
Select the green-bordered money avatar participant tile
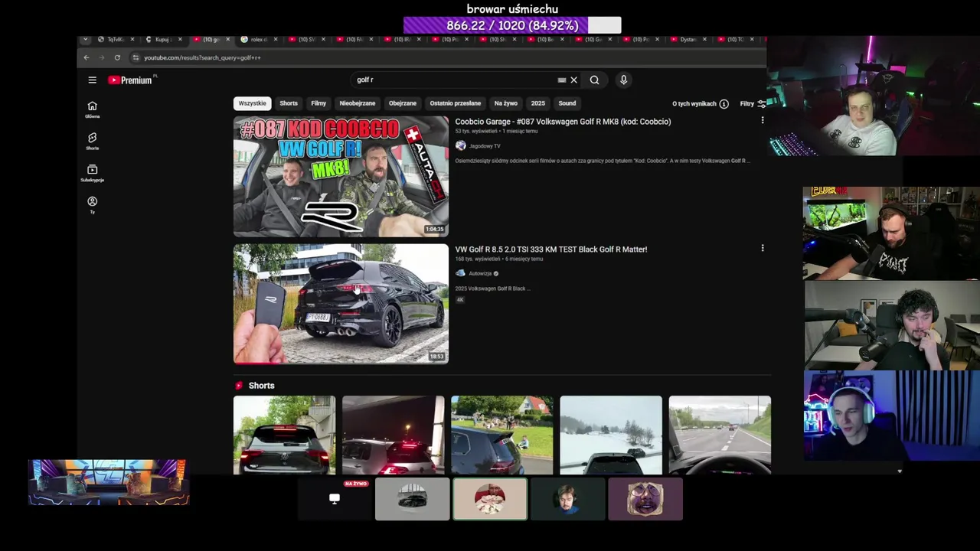490,499
